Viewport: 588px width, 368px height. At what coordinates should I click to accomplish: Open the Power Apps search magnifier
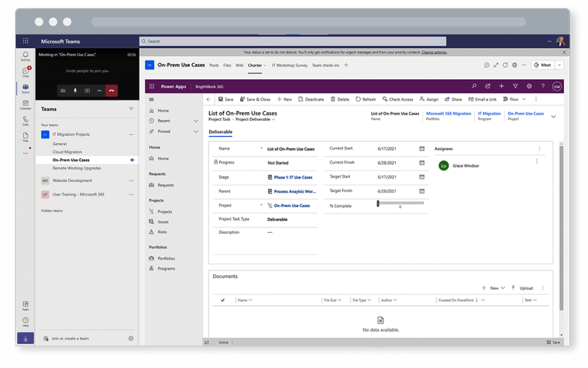(474, 86)
